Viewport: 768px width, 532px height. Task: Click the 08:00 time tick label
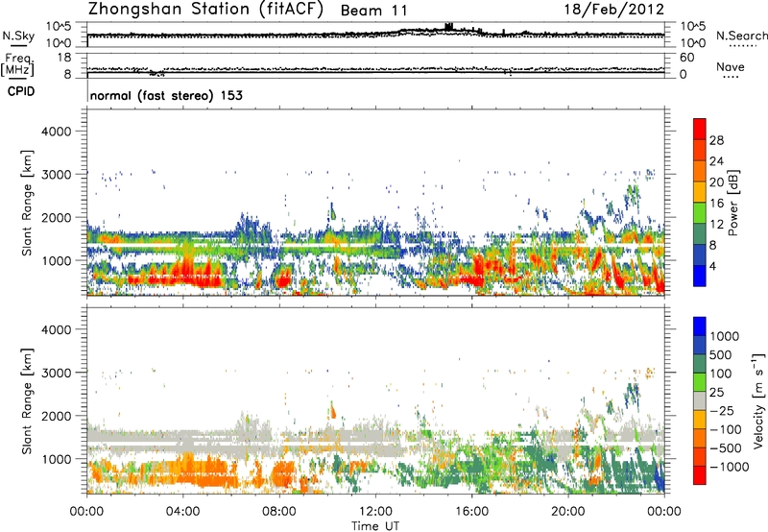(x=279, y=512)
